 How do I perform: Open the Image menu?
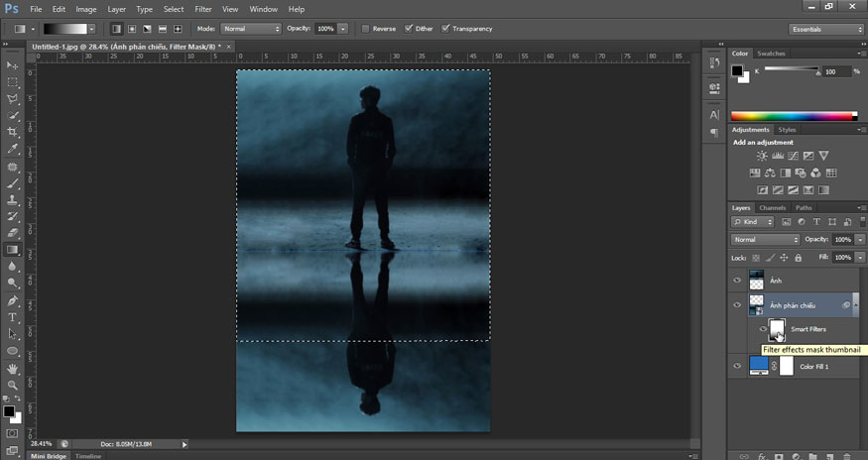pyautogui.click(x=85, y=9)
